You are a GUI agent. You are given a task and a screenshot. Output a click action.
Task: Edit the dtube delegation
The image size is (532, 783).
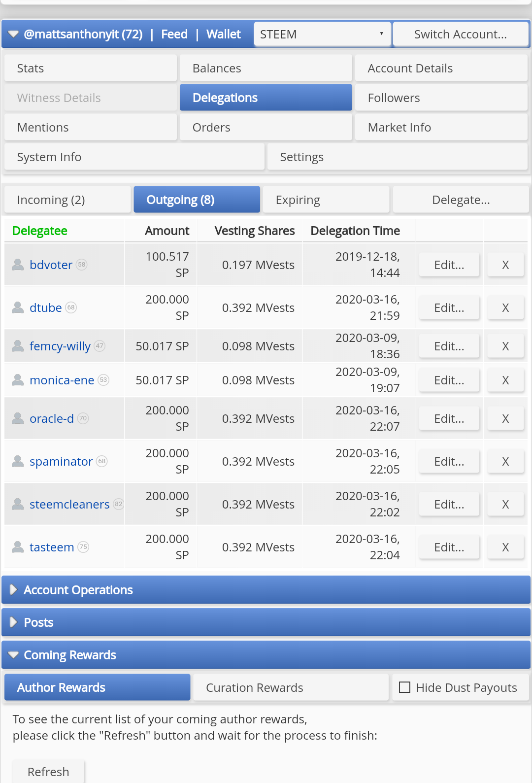449,307
